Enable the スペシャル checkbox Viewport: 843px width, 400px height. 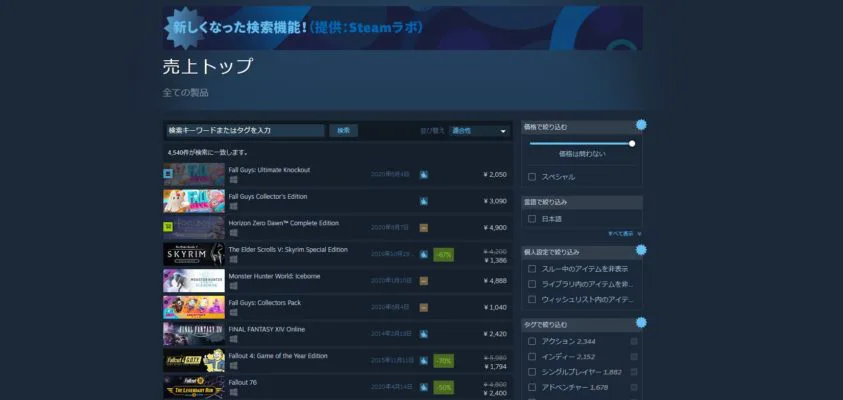[532, 177]
